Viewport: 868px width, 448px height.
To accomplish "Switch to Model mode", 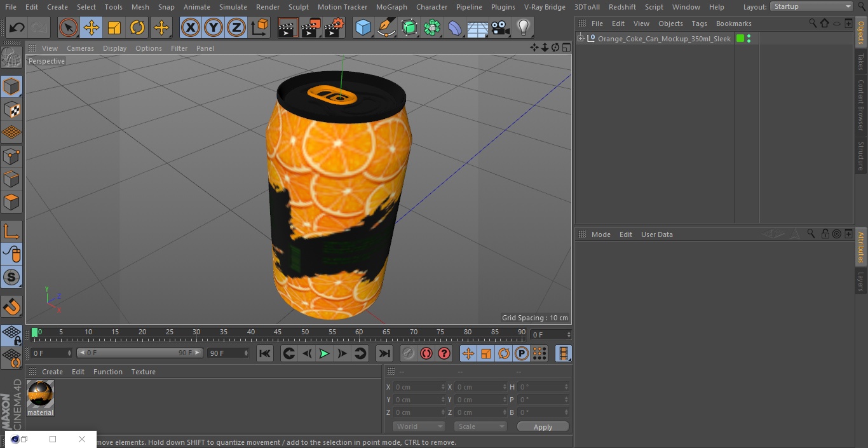I will pyautogui.click(x=11, y=86).
